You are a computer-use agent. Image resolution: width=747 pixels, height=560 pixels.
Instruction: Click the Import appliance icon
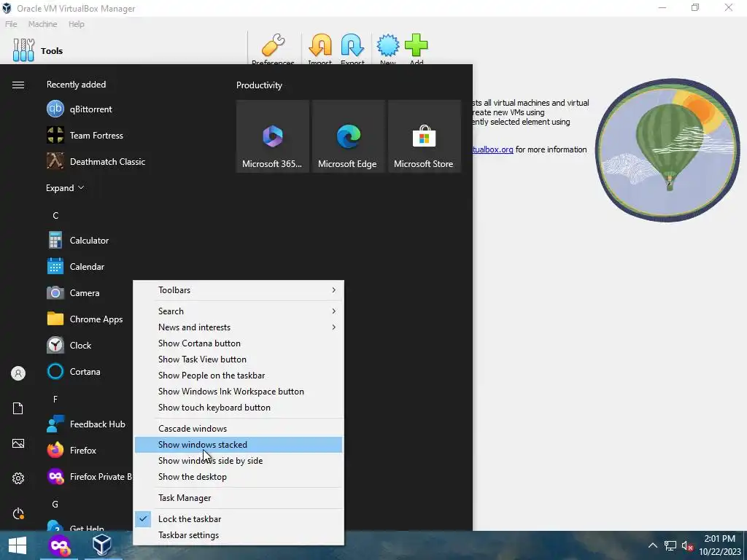(320, 49)
